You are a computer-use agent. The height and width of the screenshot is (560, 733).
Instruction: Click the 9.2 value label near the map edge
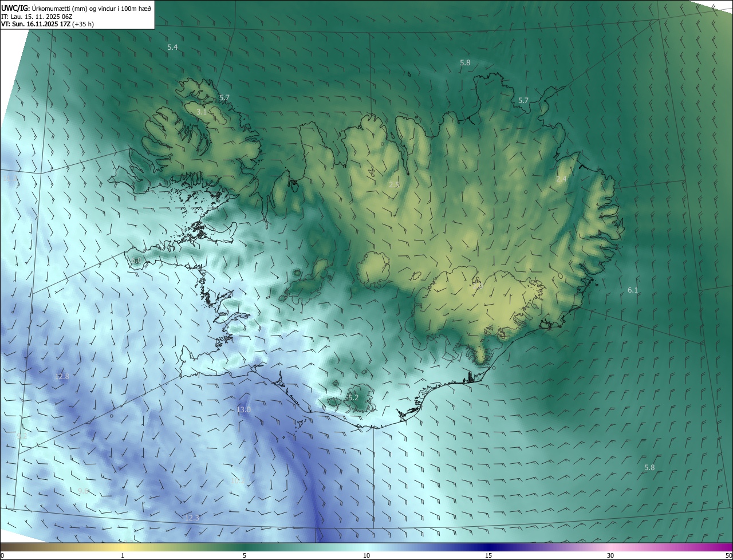(22, 436)
